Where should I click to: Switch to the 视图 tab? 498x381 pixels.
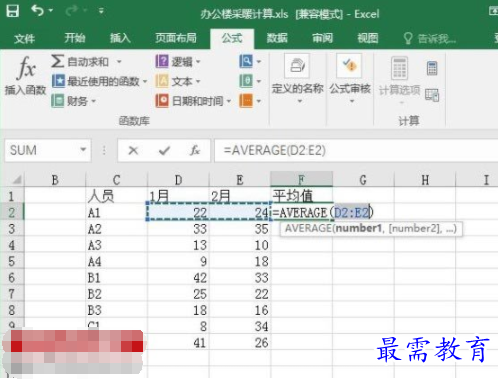click(368, 38)
